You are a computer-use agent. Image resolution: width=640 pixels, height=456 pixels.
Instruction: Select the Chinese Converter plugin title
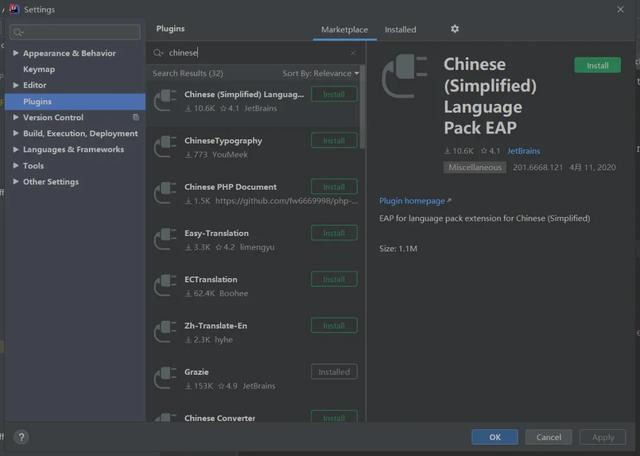[220, 418]
